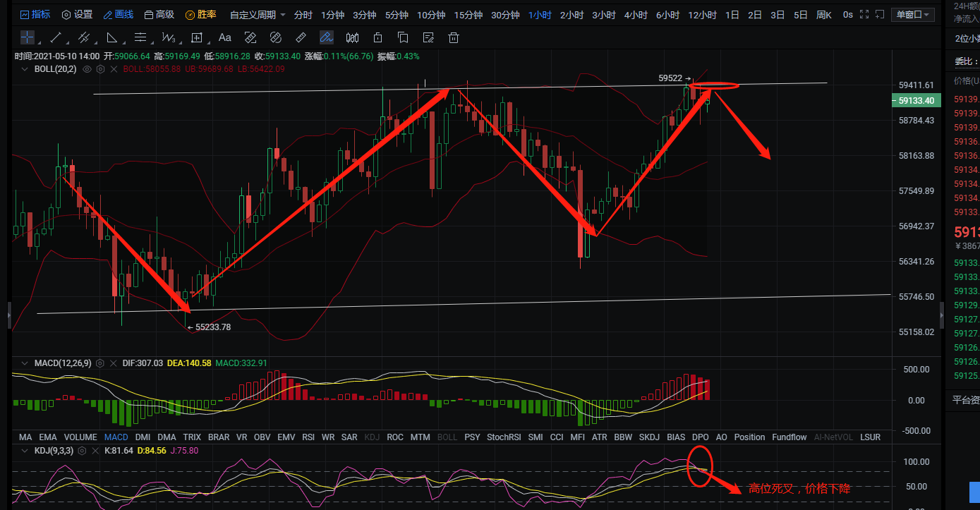Click the 59133.40 current price label
Viewport: 980px width, 510px height.
point(915,101)
